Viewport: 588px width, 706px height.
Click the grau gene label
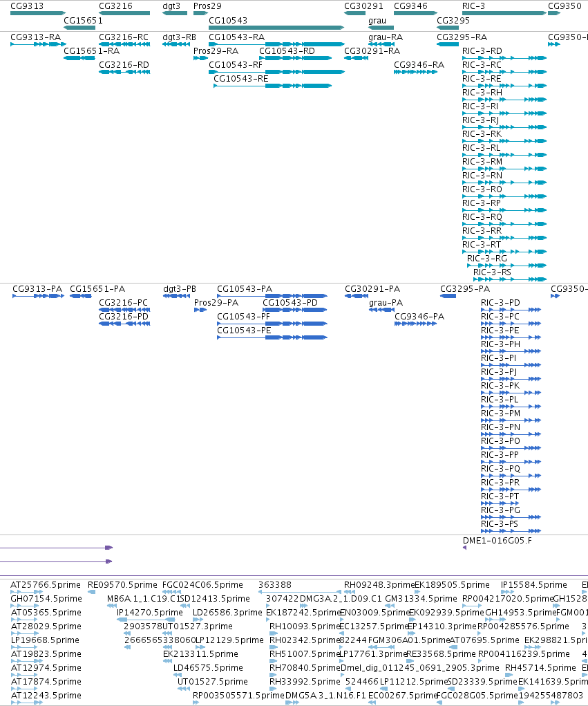pyautogui.click(x=377, y=20)
